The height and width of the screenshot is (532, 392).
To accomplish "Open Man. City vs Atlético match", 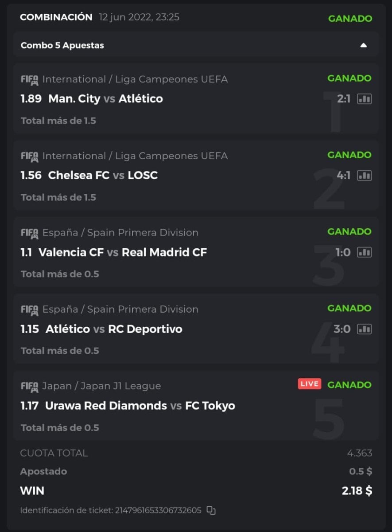I will (105, 98).
